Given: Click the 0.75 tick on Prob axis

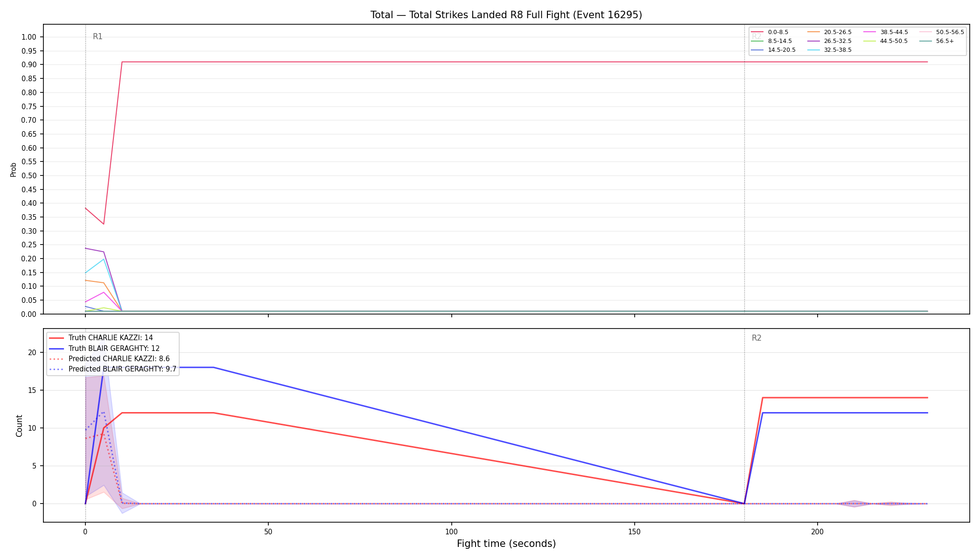Looking at the screenshot, I should tap(28, 106).
